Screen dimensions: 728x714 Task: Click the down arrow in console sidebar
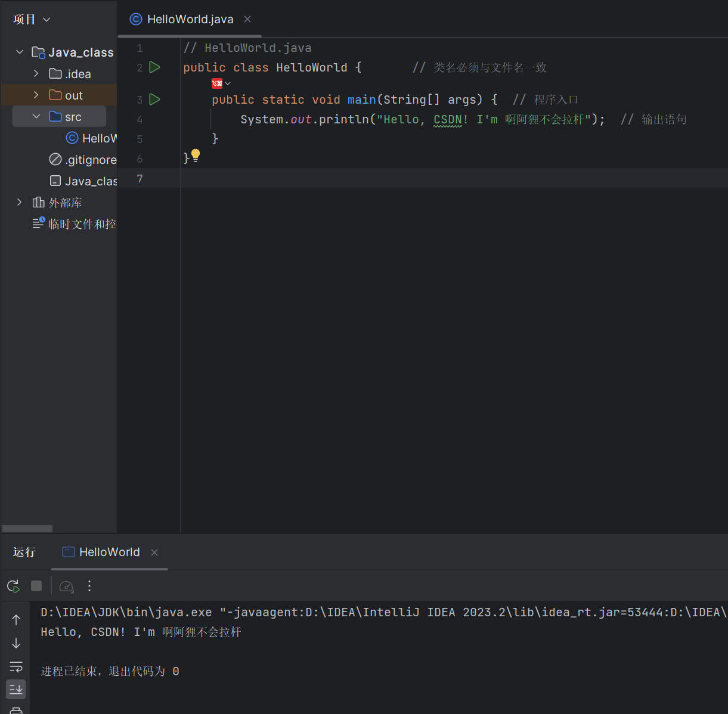pyautogui.click(x=16, y=643)
